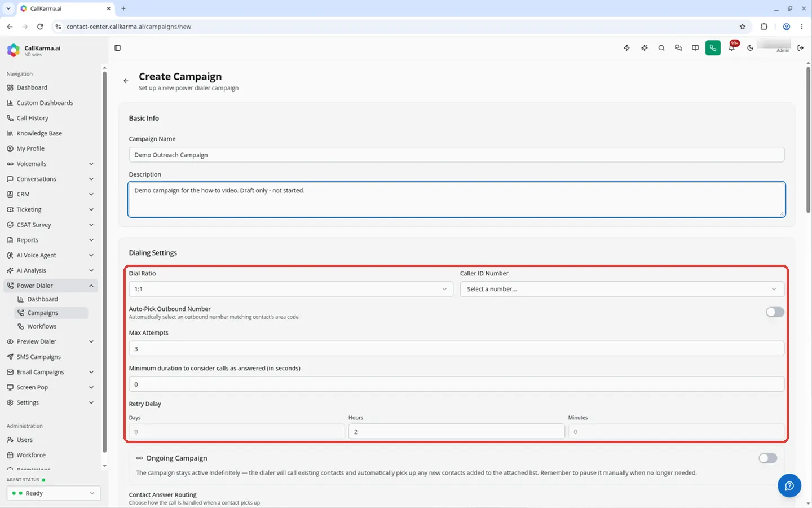Open the agent status Ready dropdown
Screen dimensions: 812x508
[54, 493]
